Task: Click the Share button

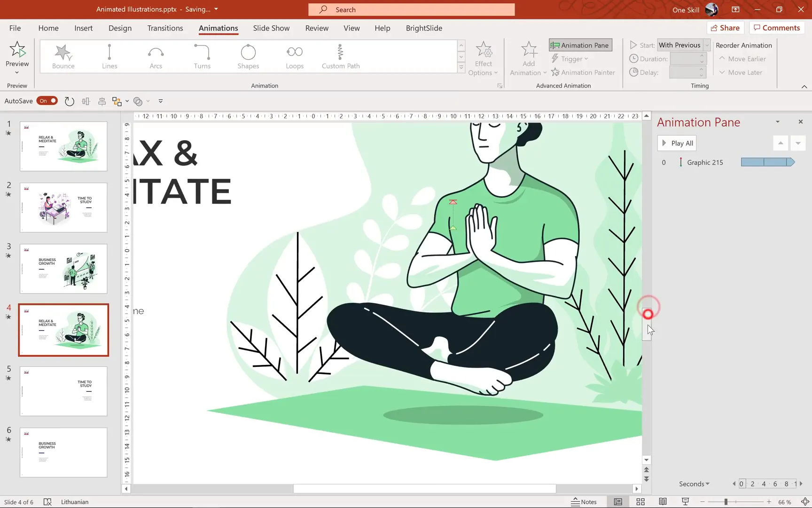Action: click(x=725, y=27)
